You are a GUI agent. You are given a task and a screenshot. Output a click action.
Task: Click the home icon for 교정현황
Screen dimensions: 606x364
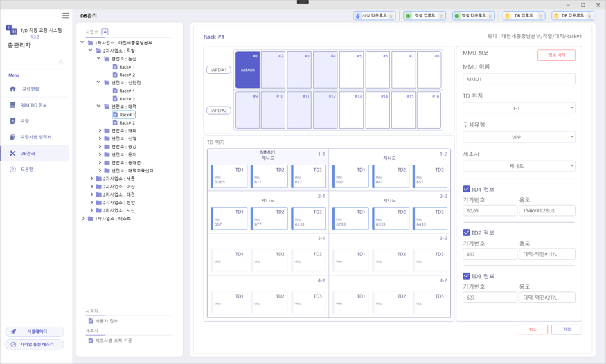point(12,89)
